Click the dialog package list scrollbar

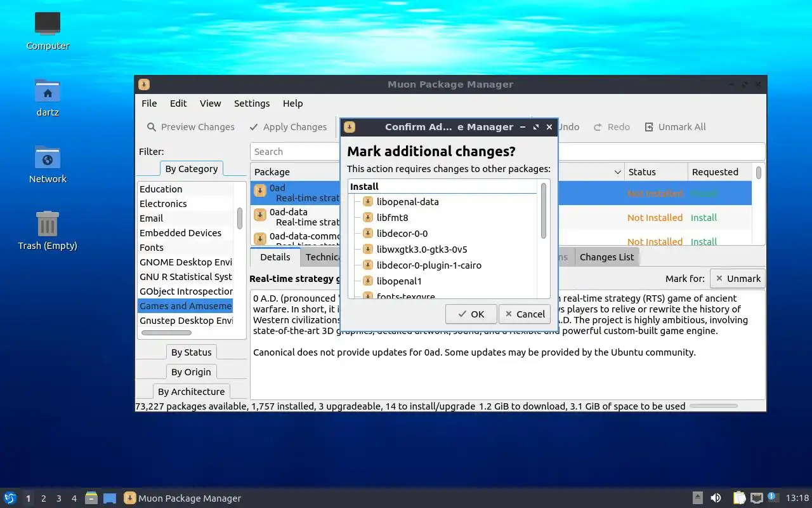[544, 211]
